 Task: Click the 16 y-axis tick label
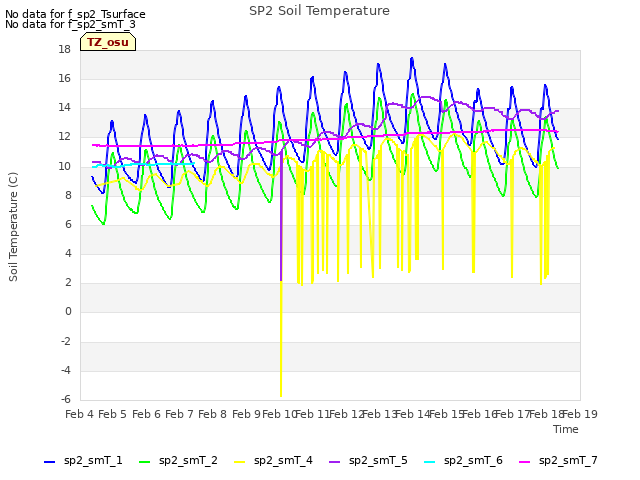[x=64, y=78]
